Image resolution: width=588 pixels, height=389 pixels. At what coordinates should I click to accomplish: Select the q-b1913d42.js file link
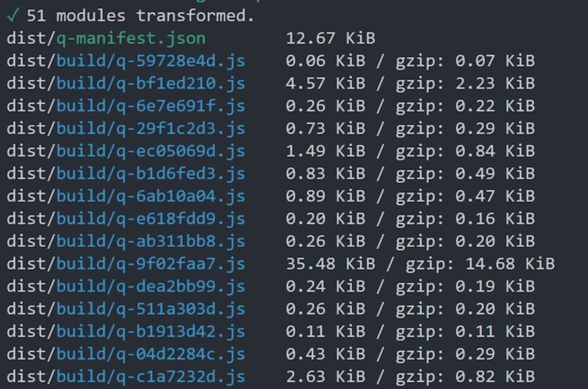[126, 331]
